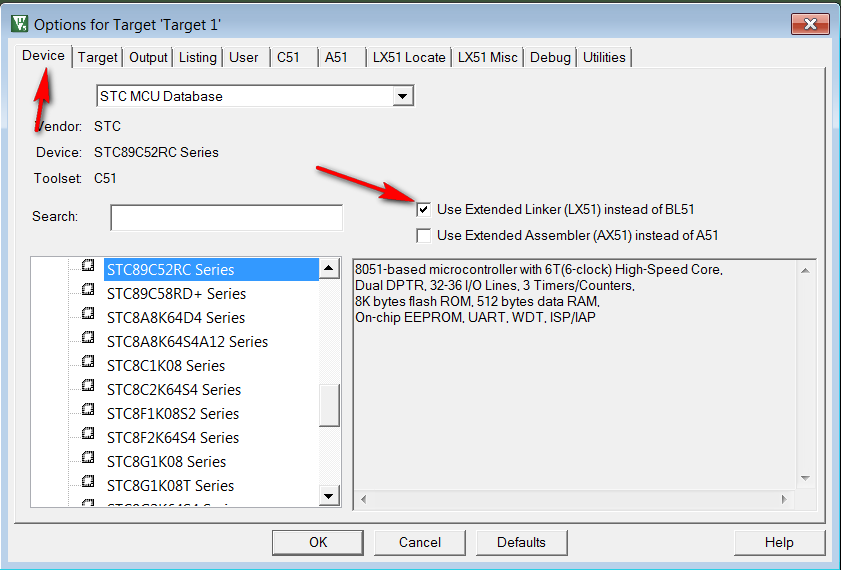Enable Use Extended Assembler (AX51) option
The width and height of the screenshot is (841, 570).
coord(424,235)
